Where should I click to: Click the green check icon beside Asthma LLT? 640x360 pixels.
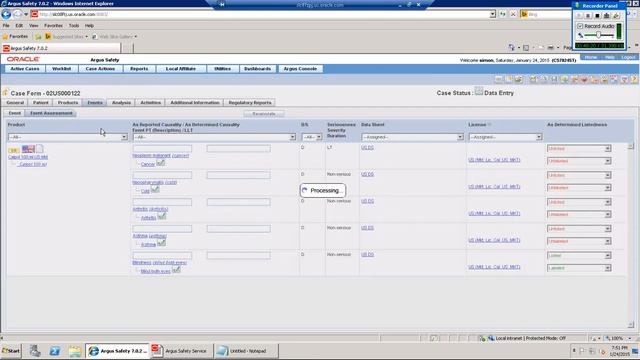(162, 243)
